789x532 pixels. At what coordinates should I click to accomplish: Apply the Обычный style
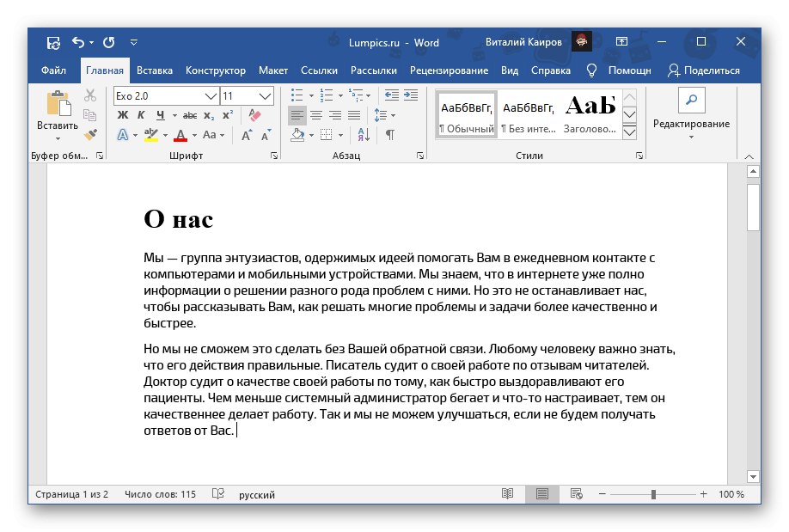pos(467,115)
